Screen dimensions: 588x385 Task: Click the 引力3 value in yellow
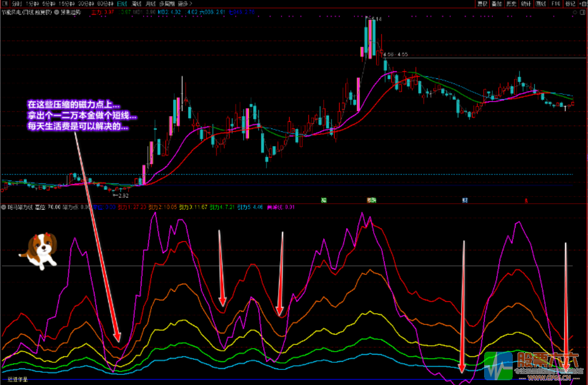(193, 207)
